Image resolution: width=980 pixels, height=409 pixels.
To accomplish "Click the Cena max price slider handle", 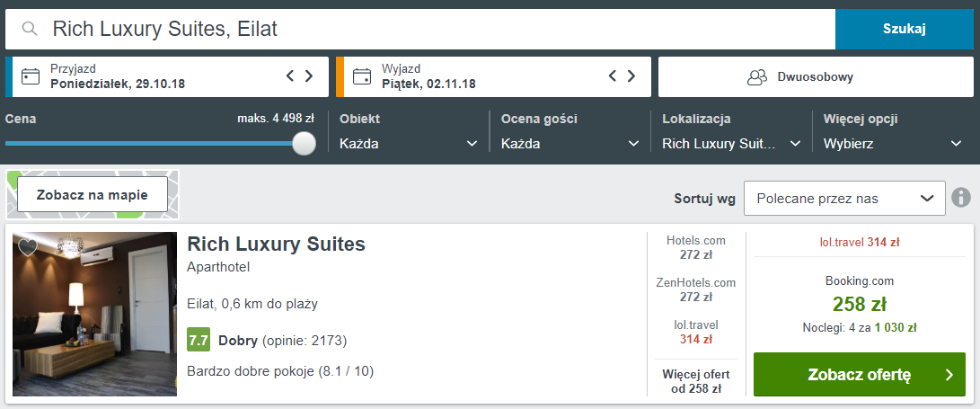I will coord(305,143).
